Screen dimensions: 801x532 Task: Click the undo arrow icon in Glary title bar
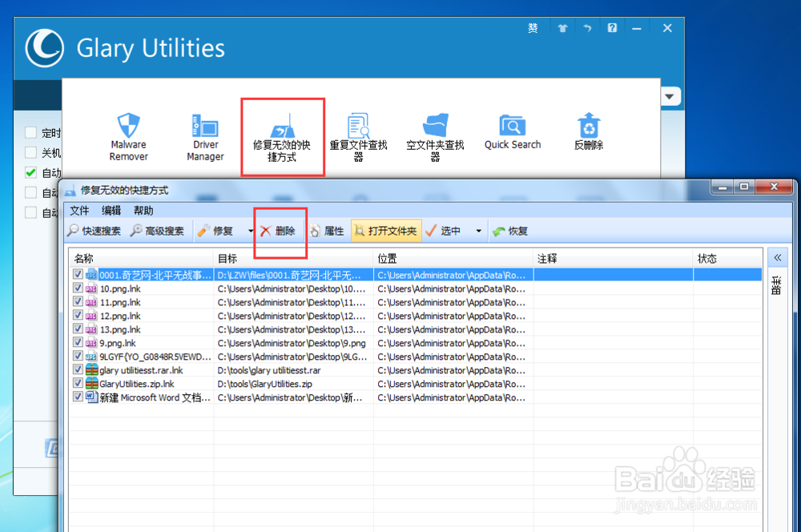(587, 28)
